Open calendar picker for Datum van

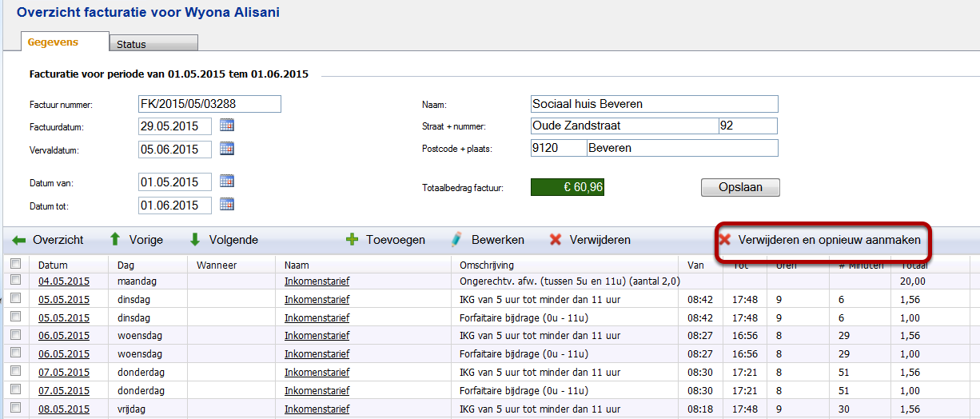[226, 182]
